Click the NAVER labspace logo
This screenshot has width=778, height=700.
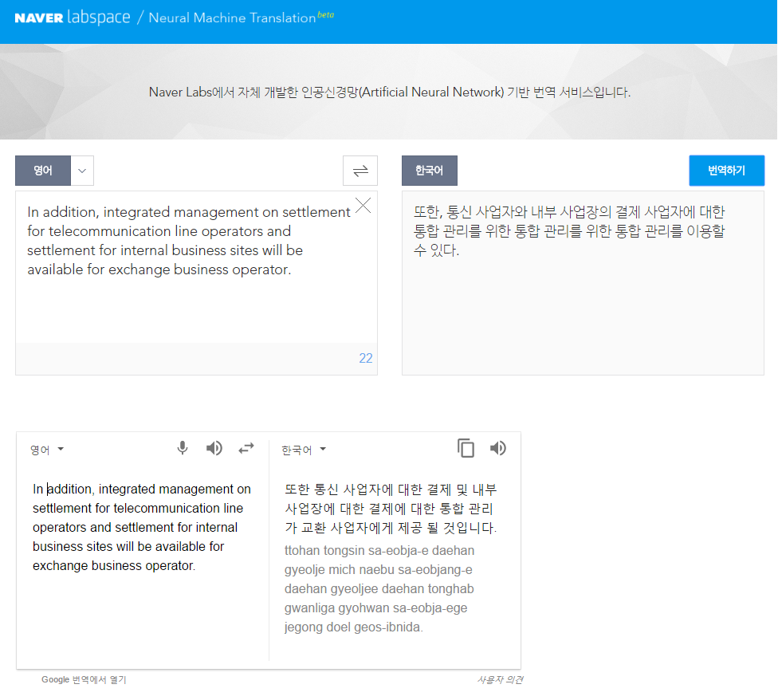(73, 18)
